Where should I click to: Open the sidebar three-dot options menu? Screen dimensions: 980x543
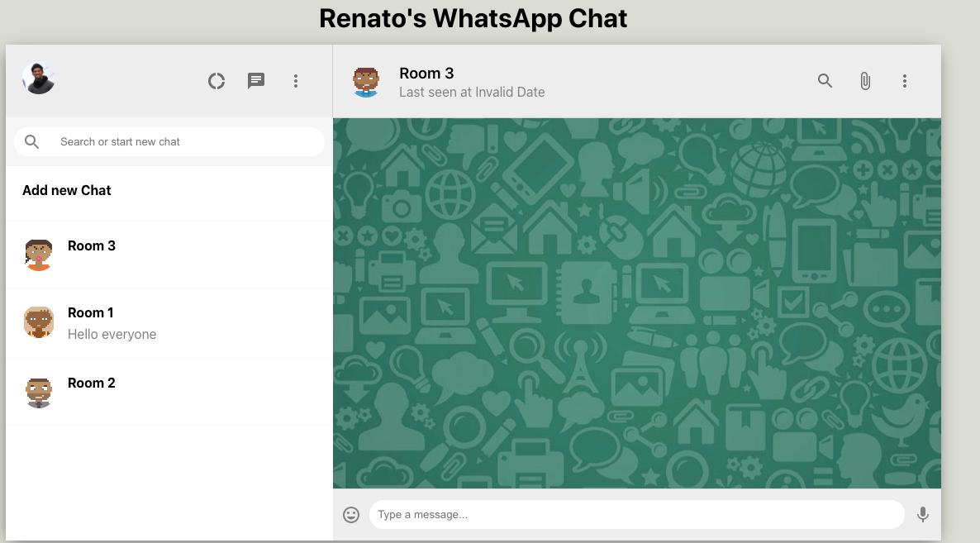(x=296, y=80)
